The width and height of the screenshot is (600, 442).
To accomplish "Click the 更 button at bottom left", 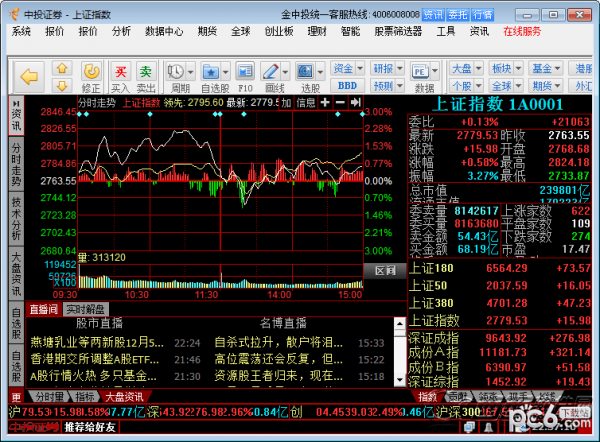I will [16, 397].
